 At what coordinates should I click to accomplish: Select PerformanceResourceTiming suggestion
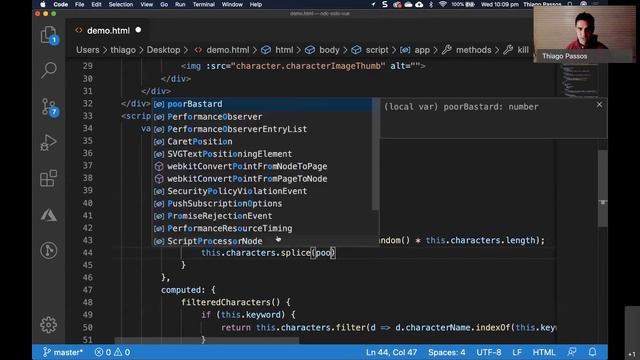(x=262, y=228)
